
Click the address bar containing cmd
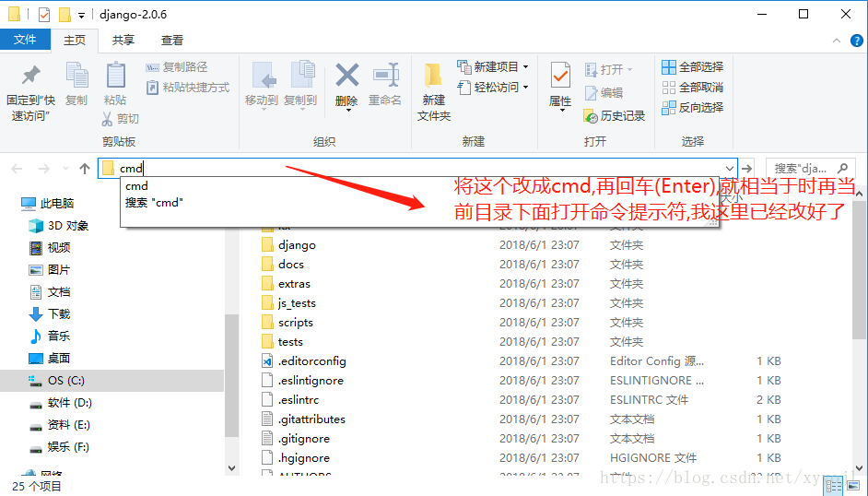pos(418,169)
